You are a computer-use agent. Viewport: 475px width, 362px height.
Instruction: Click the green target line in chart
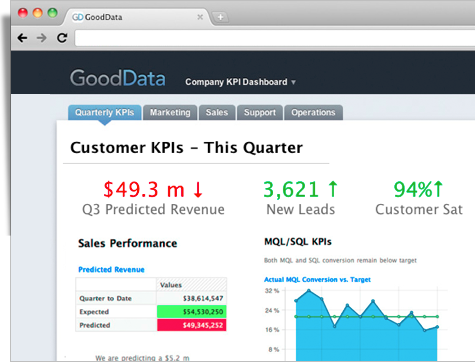point(367,317)
